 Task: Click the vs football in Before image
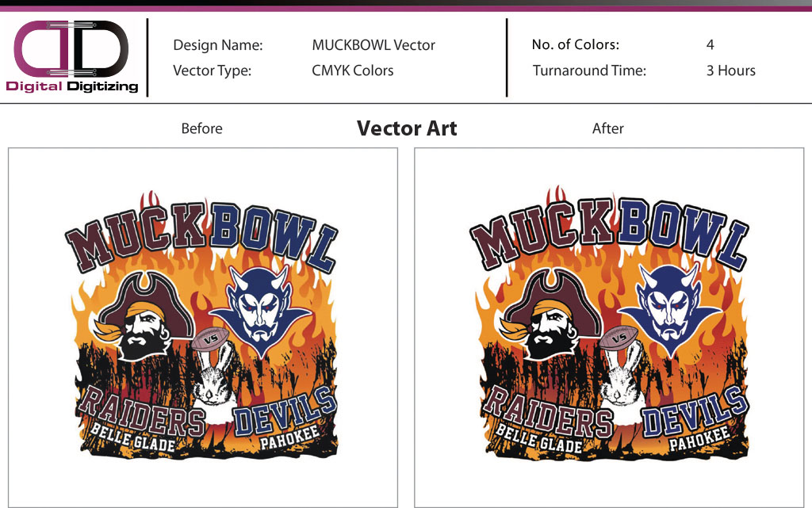click(210, 339)
